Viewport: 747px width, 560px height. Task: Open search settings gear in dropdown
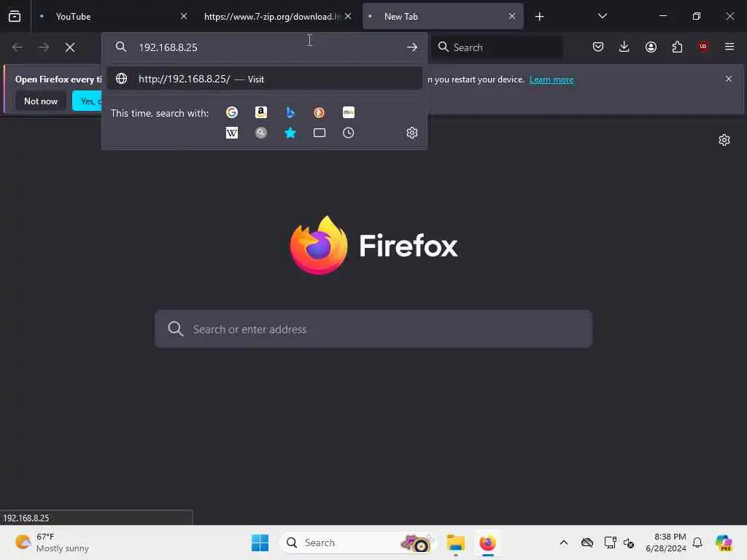click(x=412, y=133)
